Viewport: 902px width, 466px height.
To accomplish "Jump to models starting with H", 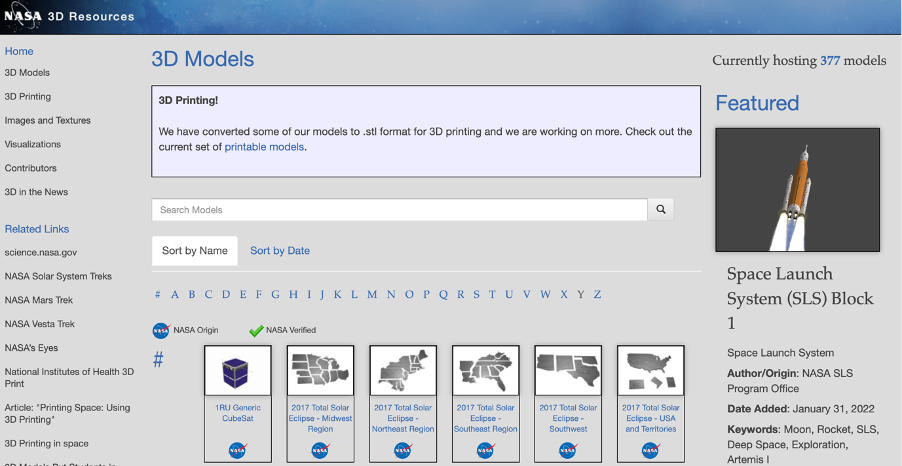I will pyautogui.click(x=293, y=295).
